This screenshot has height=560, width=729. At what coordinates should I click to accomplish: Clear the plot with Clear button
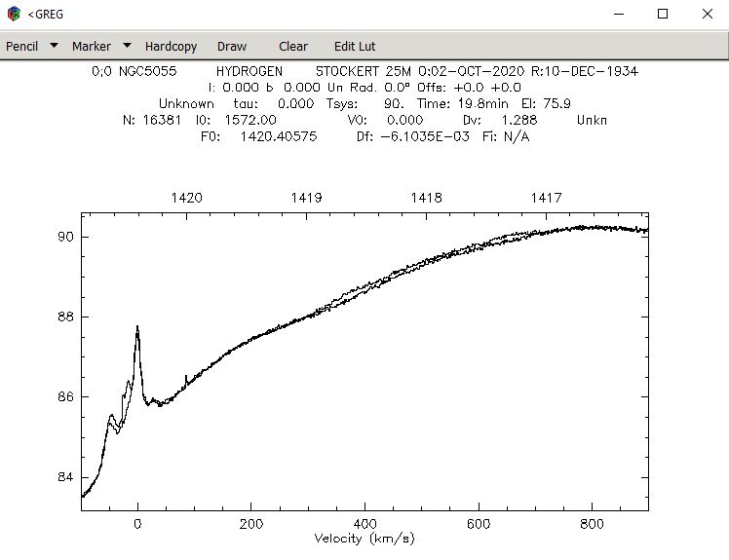tap(293, 47)
